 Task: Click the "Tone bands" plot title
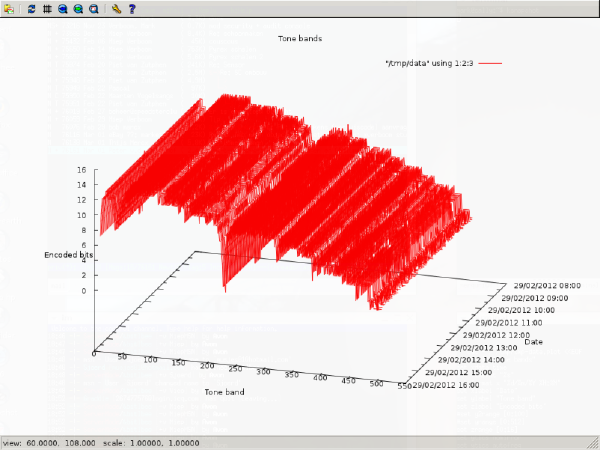coord(300,38)
